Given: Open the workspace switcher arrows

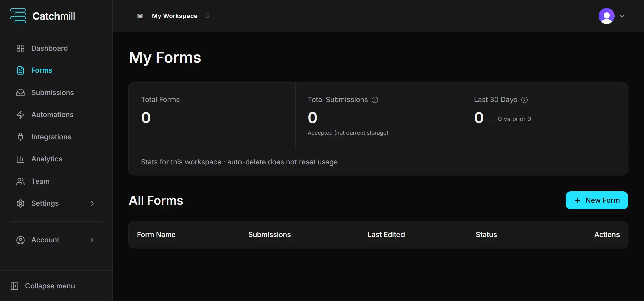Looking at the screenshot, I should point(207,16).
